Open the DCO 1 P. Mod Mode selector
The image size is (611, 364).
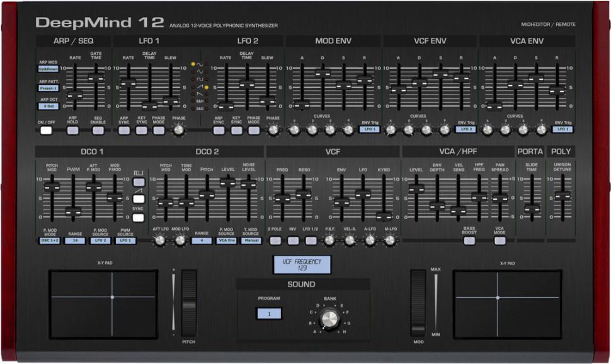[49, 240]
